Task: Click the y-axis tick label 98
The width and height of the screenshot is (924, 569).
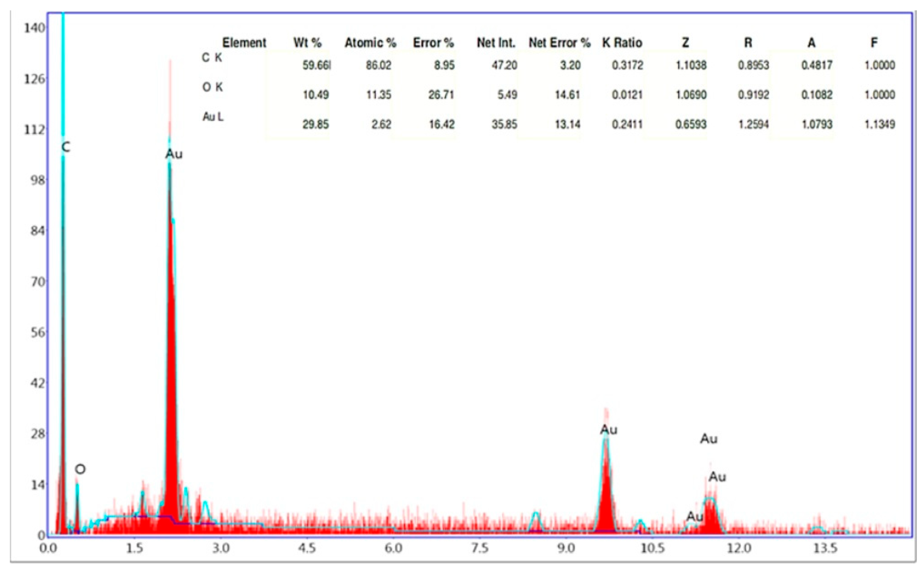Action: coord(38,180)
